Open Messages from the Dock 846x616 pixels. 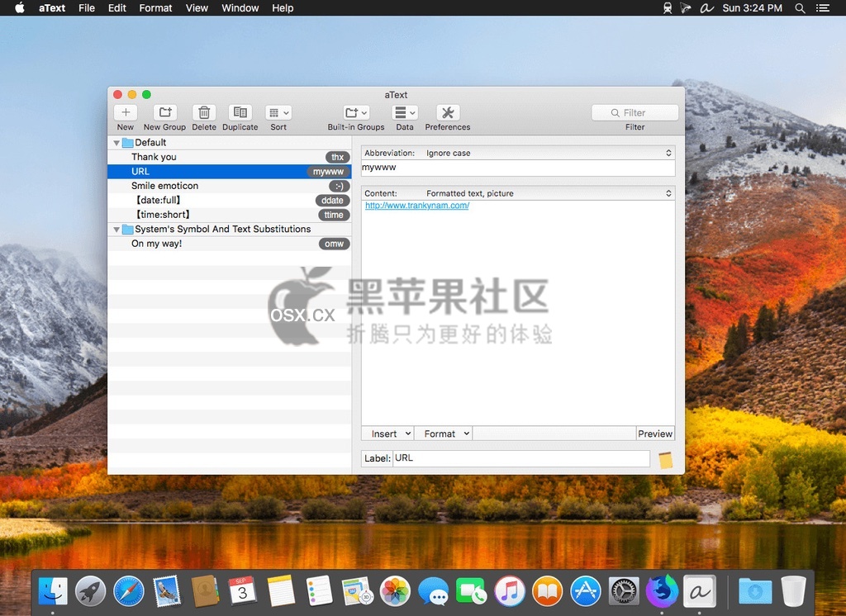pos(433,591)
